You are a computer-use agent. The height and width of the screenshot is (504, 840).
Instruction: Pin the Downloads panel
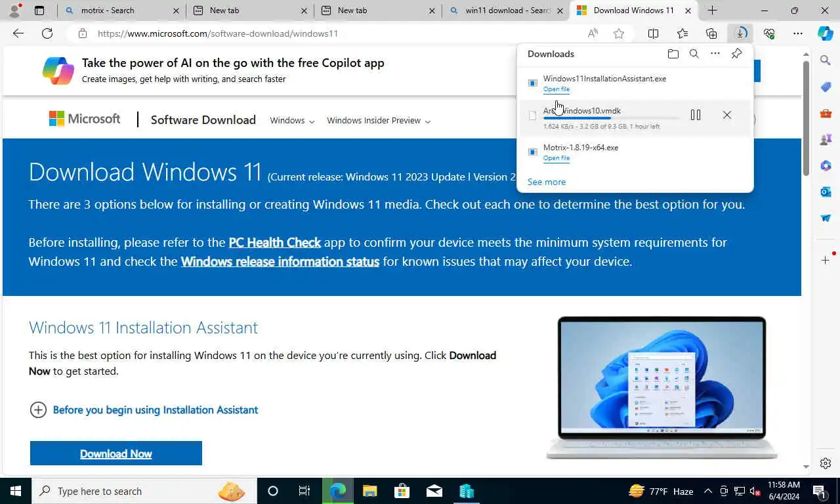tap(737, 54)
